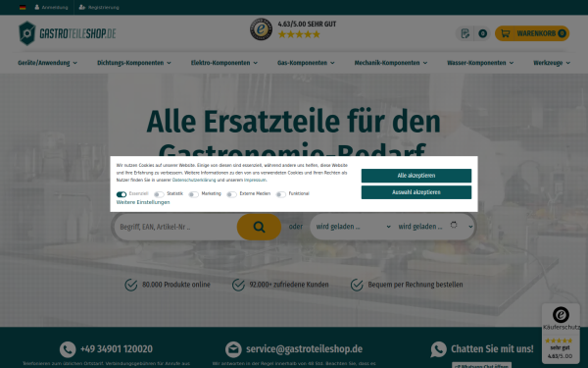Image resolution: width=588 pixels, height=368 pixels.
Task: Click checkmark icon beside 80.000 Produkte online
Action: (x=131, y=285)
